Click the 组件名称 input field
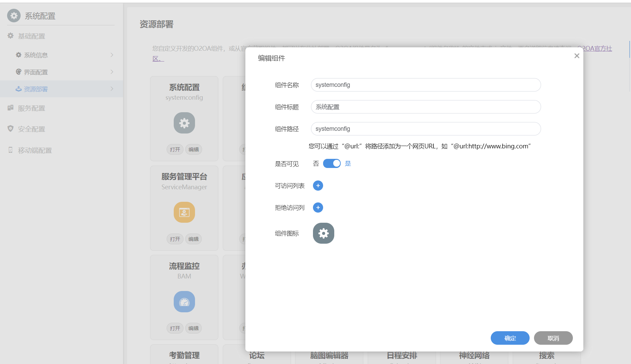The height and width of the screenshot is (364, 631). pos(426,85)
